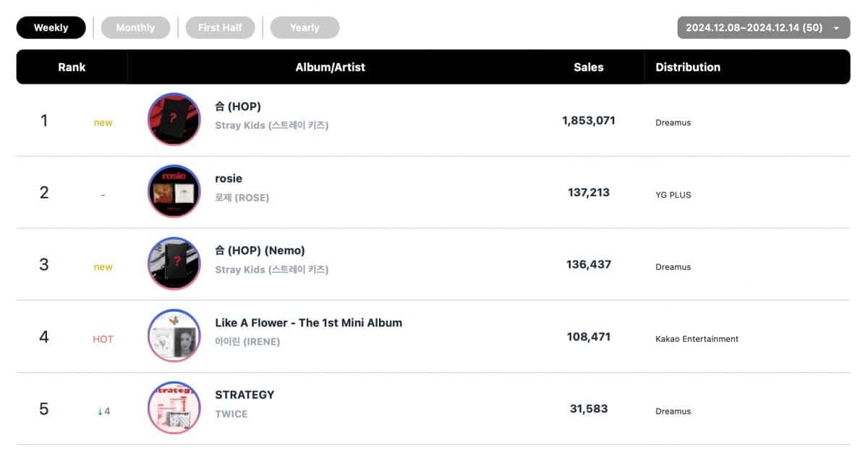Click the Like A Flower album cover

coord(174,336)
